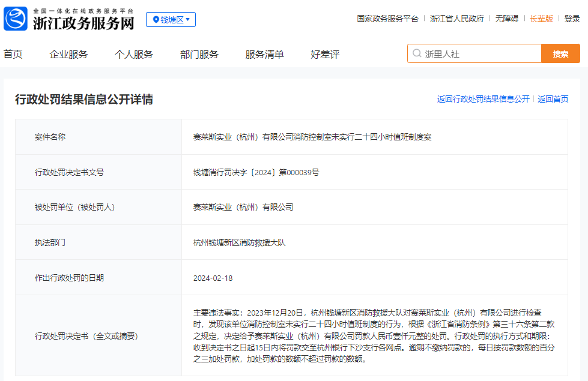Click the 全国一体化在线政务服务平台 tagline

pyautogui.click(x=83, y=11)
